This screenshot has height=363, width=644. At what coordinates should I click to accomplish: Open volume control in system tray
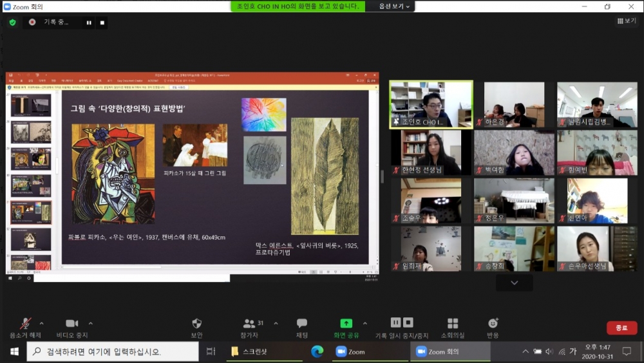click(549, 351)
